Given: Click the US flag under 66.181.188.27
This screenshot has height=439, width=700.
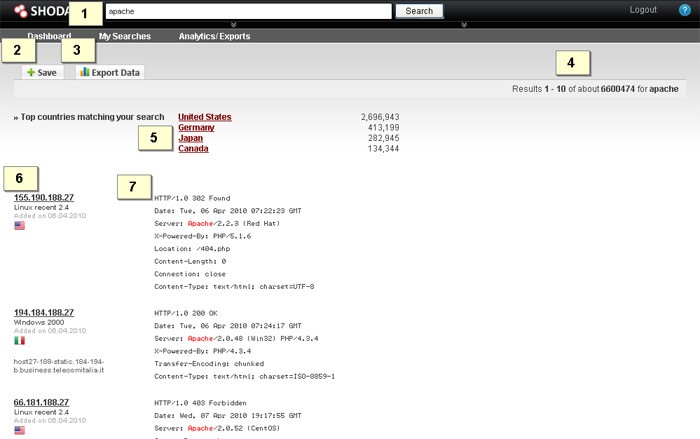Looking at the screenshot, I should pyautogui.click(x=20, y=431).
